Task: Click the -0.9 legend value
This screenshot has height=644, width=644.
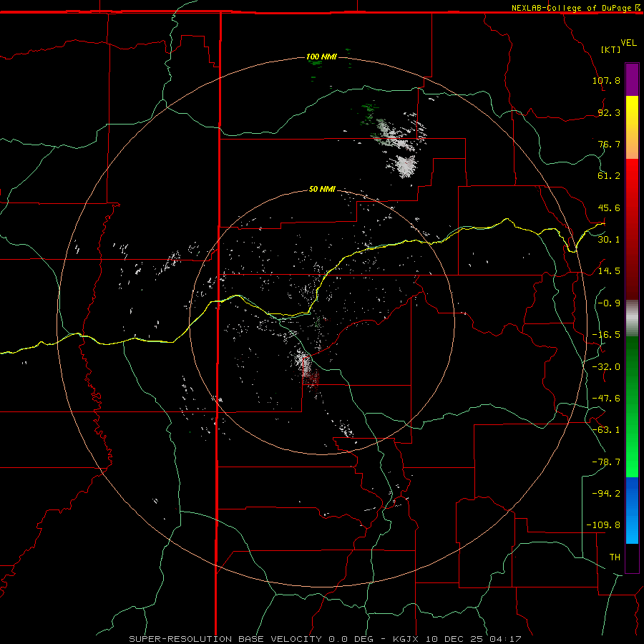Action: point(609,303)
